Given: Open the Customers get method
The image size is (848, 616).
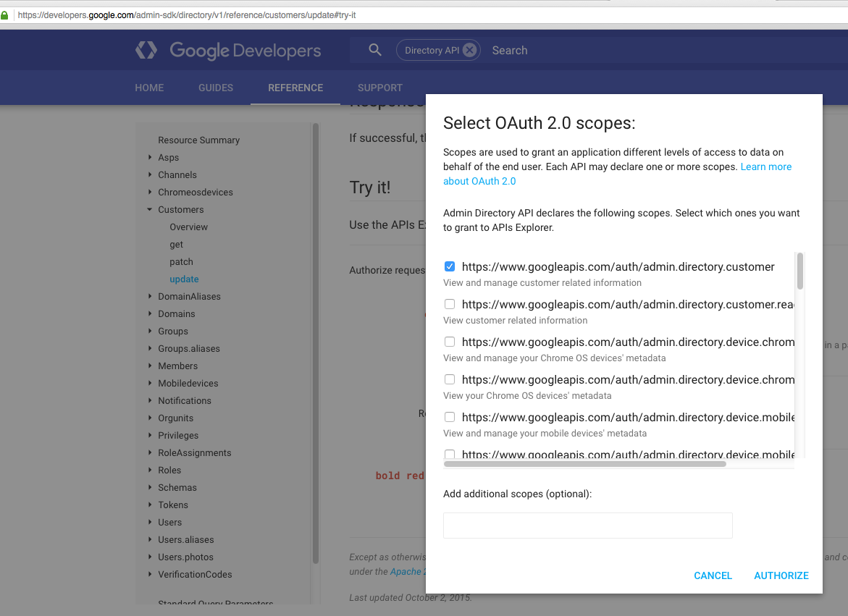Looking at the screenshot, I should [x=176, y=244].
